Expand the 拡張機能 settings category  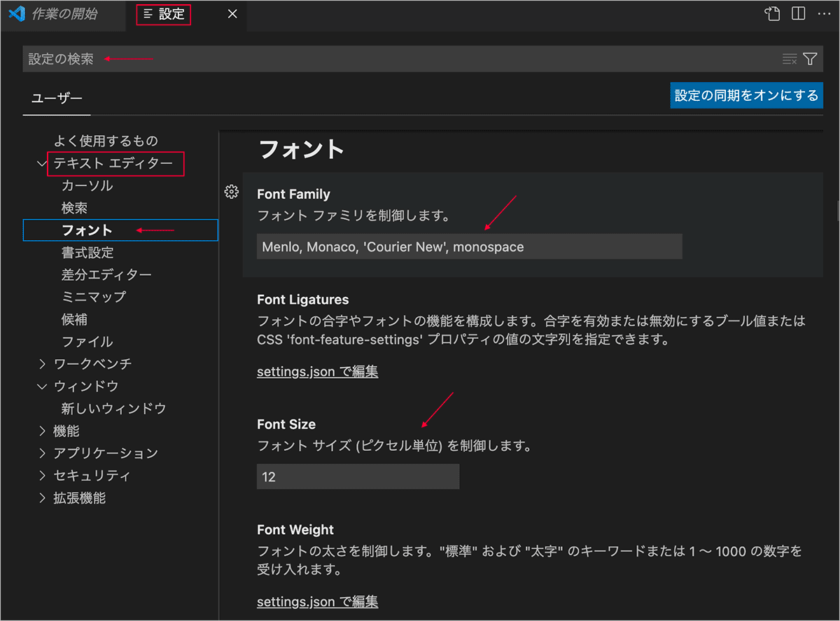pos(42,498)
